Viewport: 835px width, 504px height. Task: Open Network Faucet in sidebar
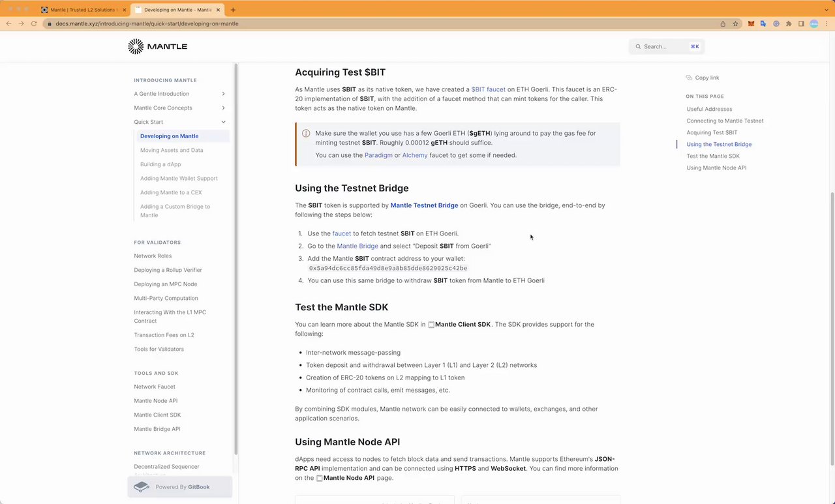tap(155, 387)
